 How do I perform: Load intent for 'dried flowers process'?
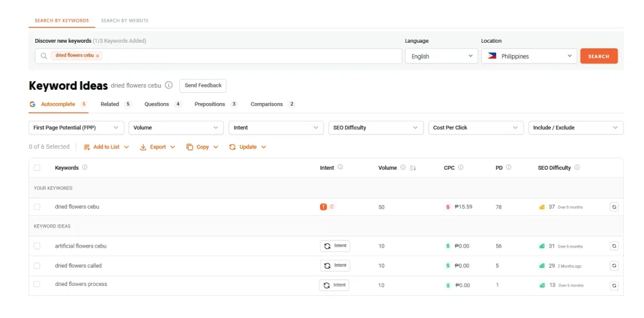[334, 285]
